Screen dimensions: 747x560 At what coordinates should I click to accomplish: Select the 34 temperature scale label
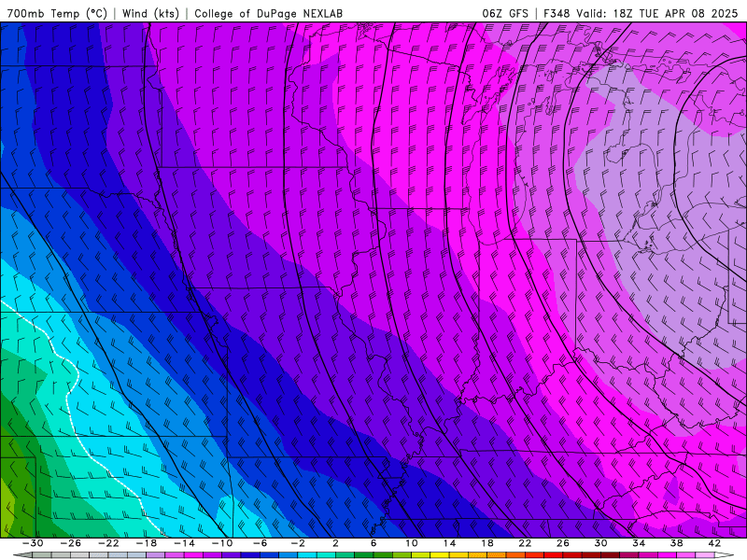pyautogui.click(x=639, y=543)
